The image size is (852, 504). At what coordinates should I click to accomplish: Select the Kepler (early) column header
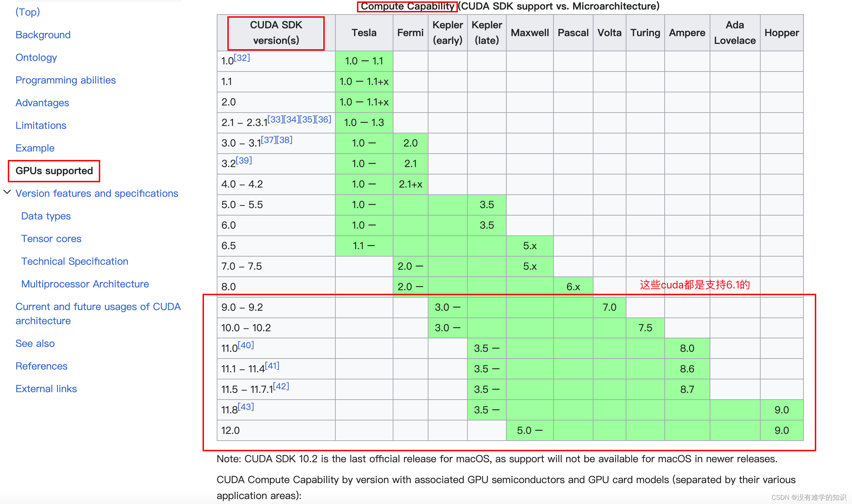click(448, 33)
